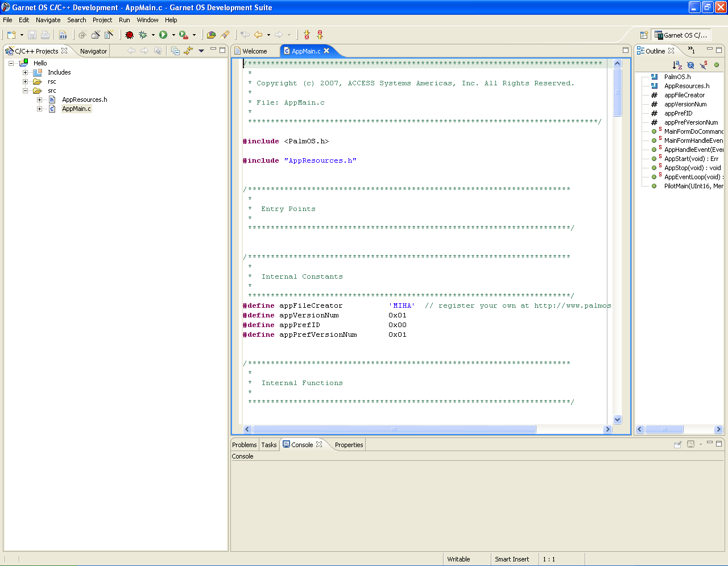The height and width of the screenshot is (566, 728).
Task: Close the AppMain.c editor tab
Action: [x=326, y=51]
